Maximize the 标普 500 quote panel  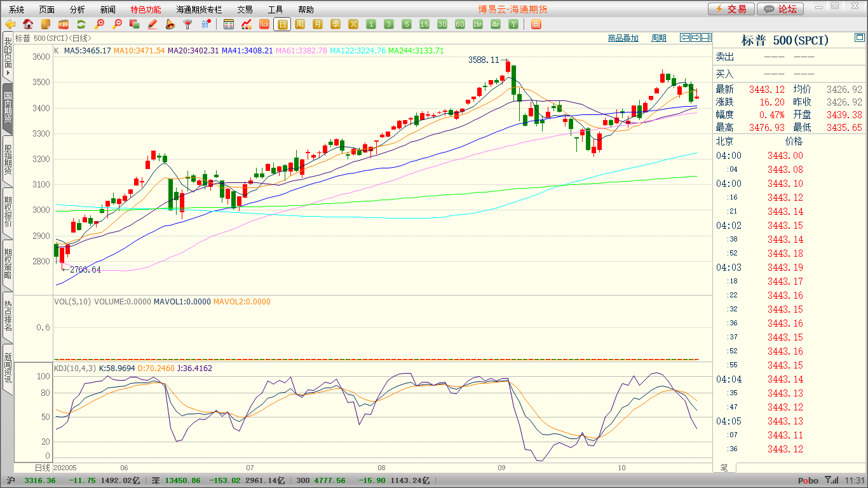click(x=858, y=37)
